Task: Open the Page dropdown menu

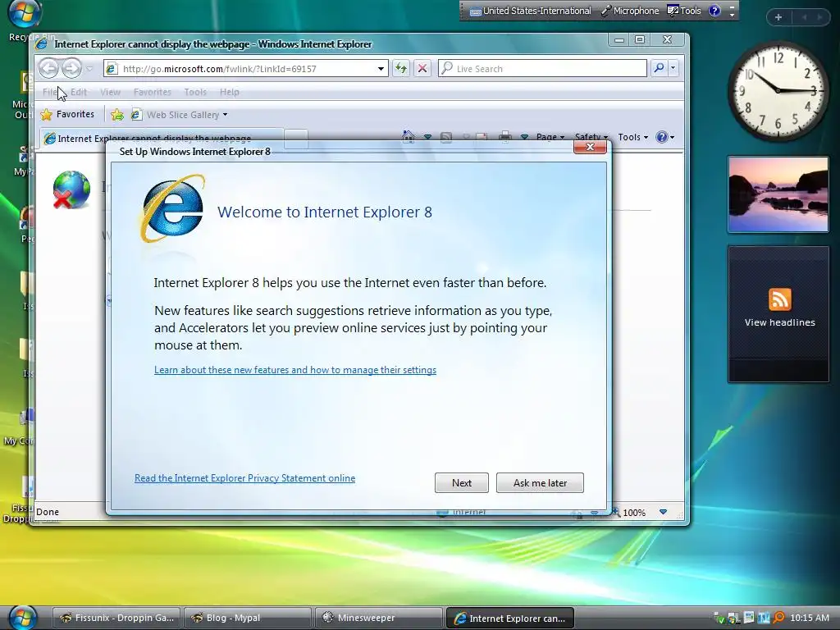Action: 550,137
